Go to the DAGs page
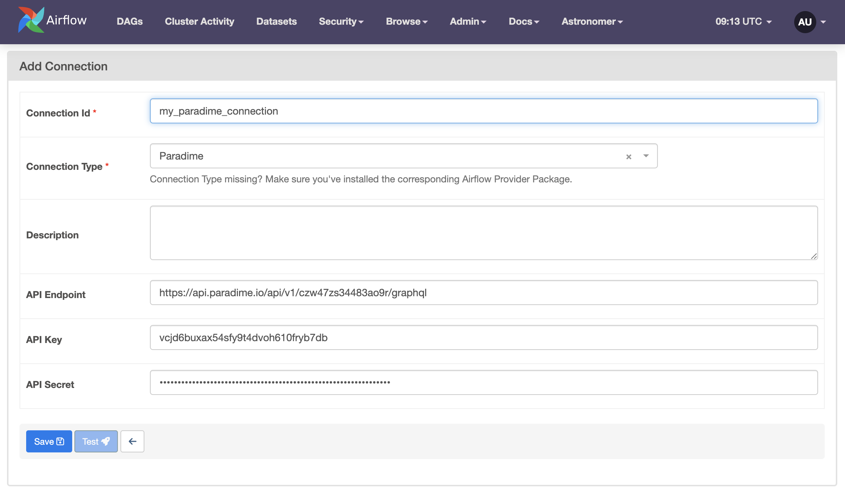 [x=130, y=21]
